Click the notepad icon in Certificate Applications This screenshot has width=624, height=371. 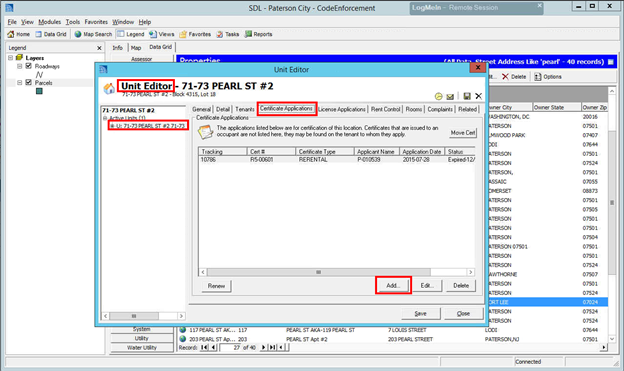[205, 132]
